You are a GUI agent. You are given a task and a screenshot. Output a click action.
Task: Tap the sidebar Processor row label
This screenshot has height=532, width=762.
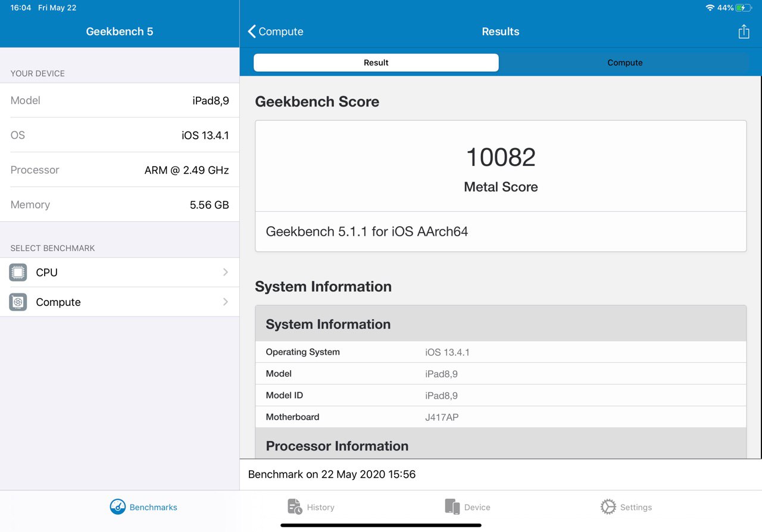click(x=35, y=170)
